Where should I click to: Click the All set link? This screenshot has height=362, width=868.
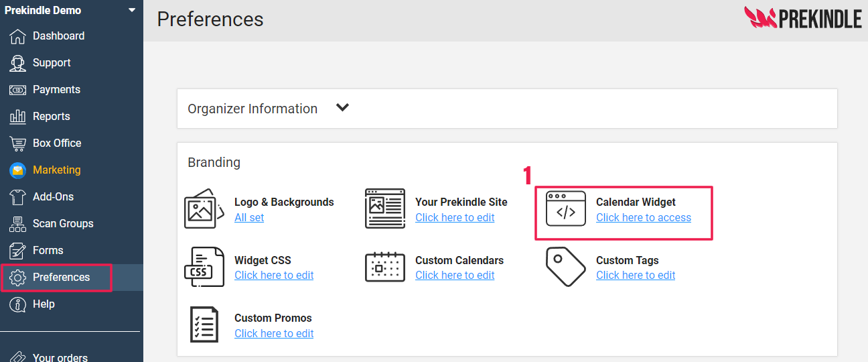249,217
